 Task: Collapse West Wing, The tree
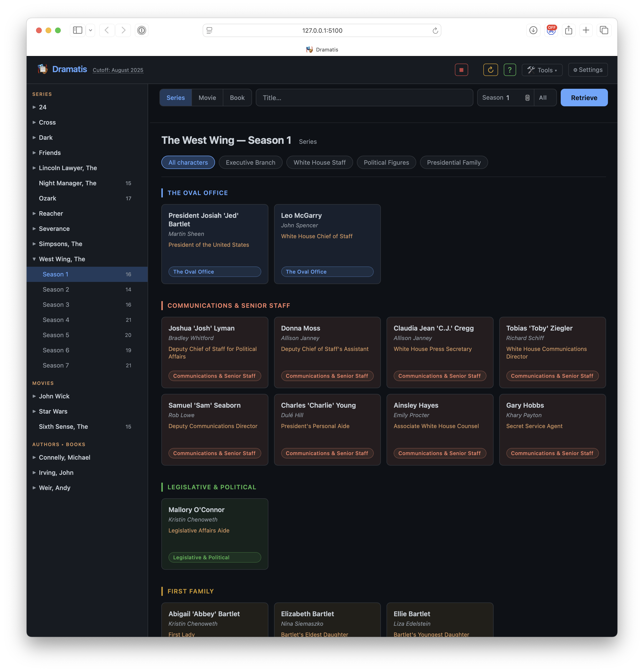[x=34, y=259]
